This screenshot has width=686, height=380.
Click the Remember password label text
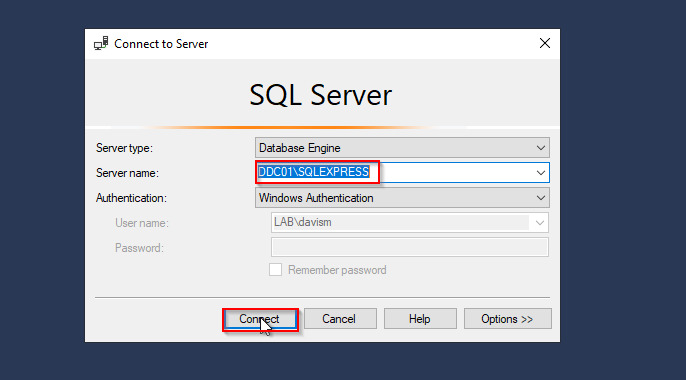(x=337, y=270)
